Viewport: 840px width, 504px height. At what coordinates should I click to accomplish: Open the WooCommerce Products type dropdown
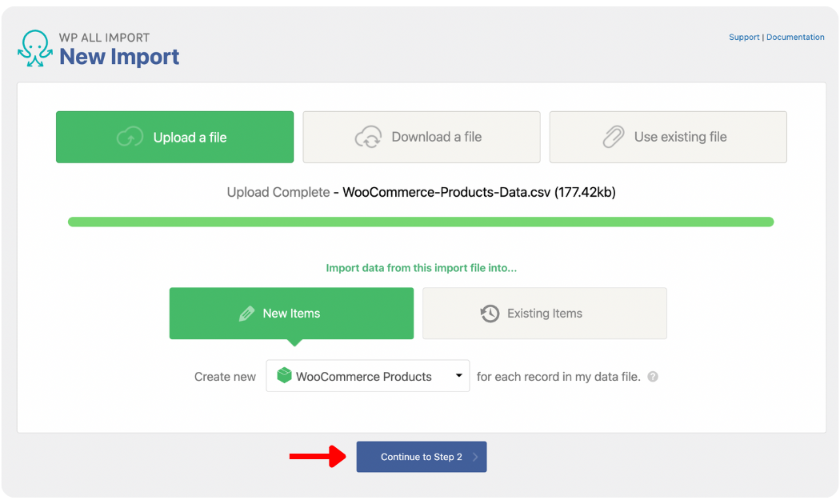(367, 375)
